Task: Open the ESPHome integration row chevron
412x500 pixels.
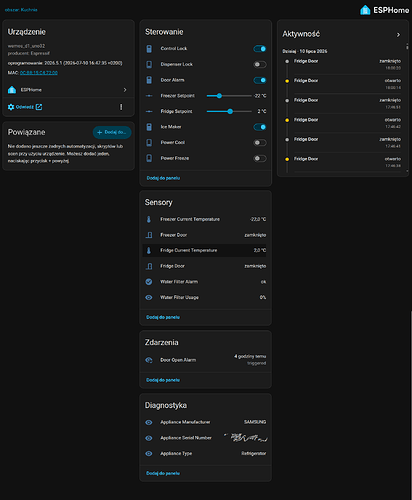Action: (x=125, y=90)
